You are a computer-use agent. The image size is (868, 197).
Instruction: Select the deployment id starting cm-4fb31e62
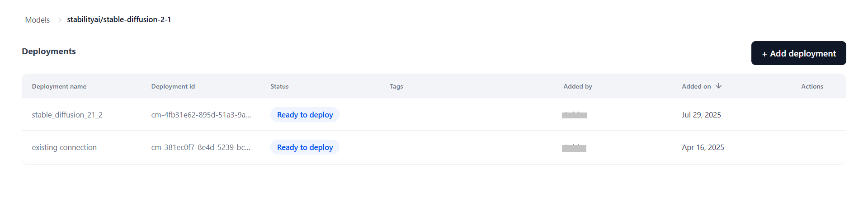click(201, 115)
